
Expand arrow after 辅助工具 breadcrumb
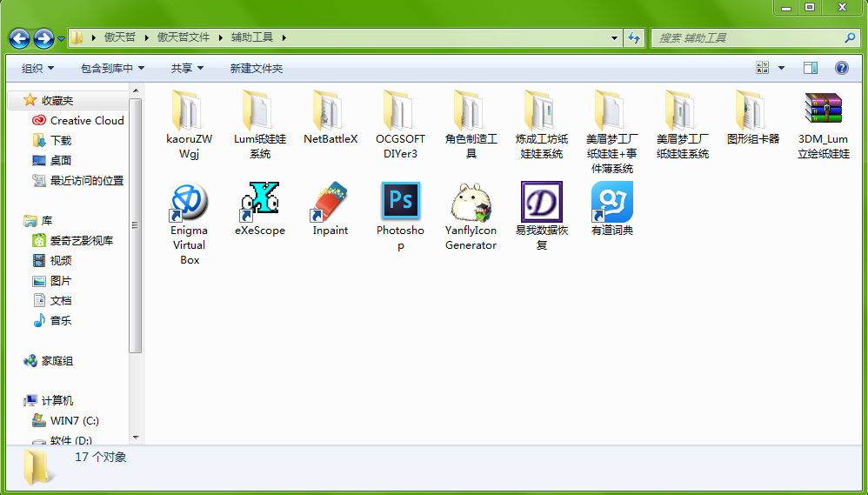coord(284,37)
